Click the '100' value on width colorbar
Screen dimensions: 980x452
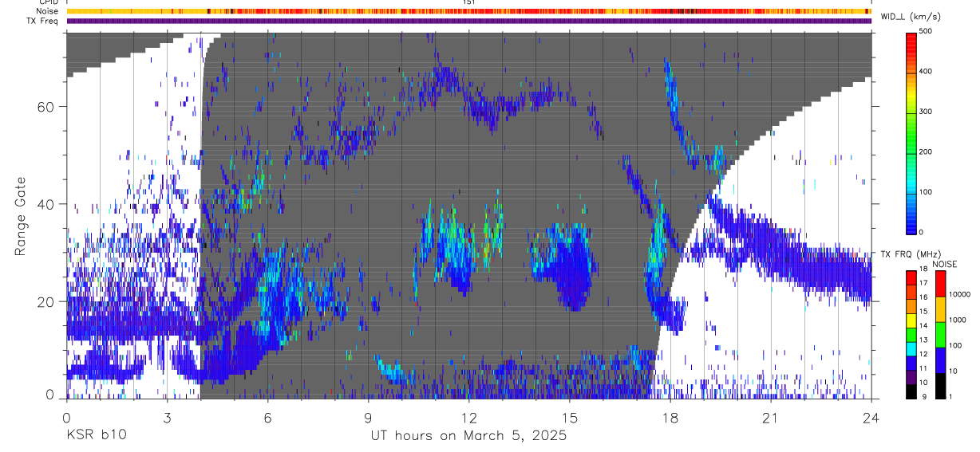click(x=926, y=192)
